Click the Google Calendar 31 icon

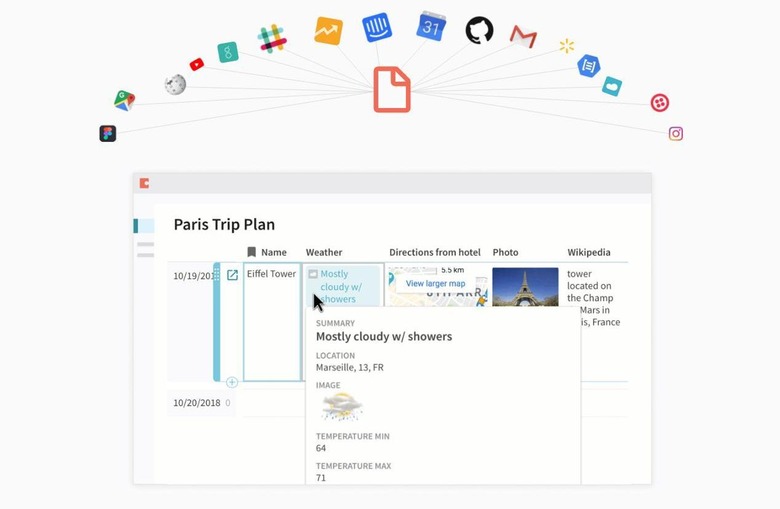[x=431, y=26]
